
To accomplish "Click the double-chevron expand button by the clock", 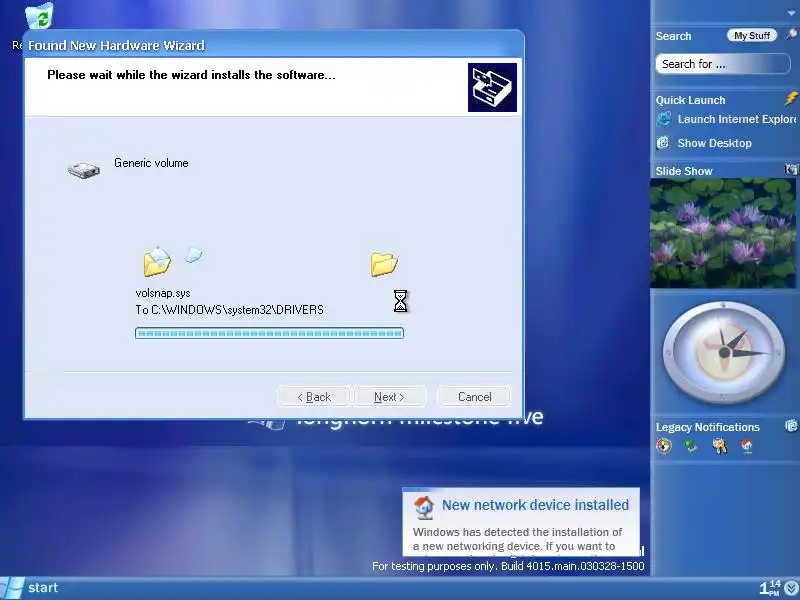I will tap(792, 588).
